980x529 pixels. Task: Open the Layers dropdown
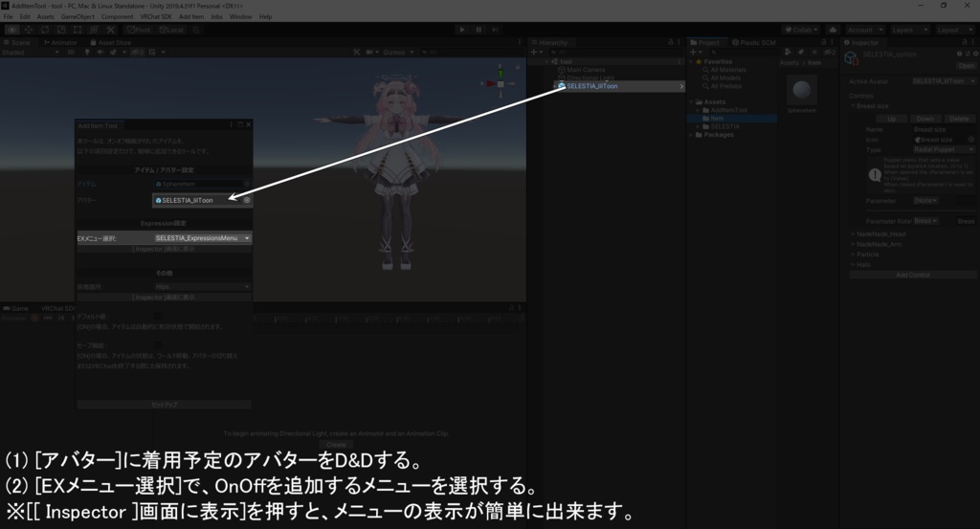pos(909,30)
